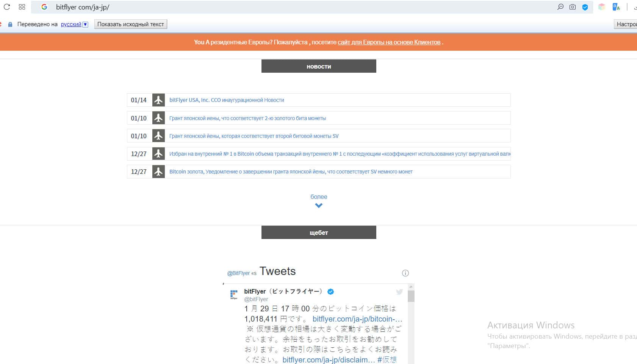
Task: Click the lock icon in translation bar
Action: tap(10, 24)
